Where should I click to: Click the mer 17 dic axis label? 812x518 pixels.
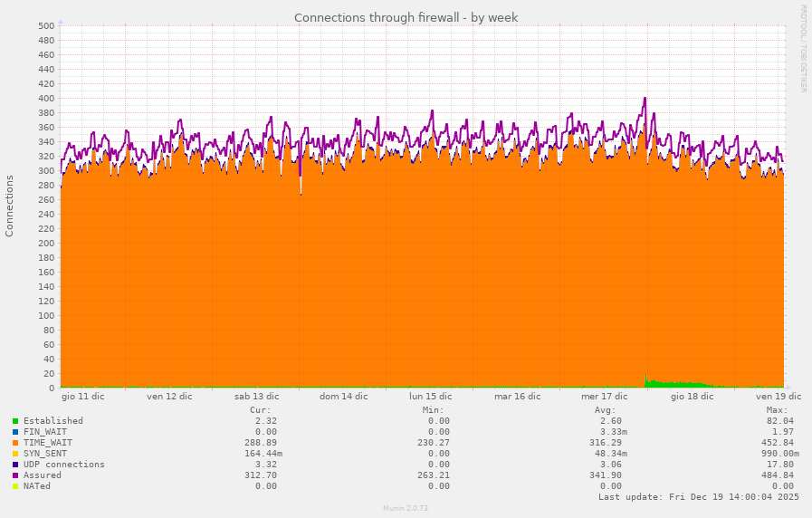[605, 397]
